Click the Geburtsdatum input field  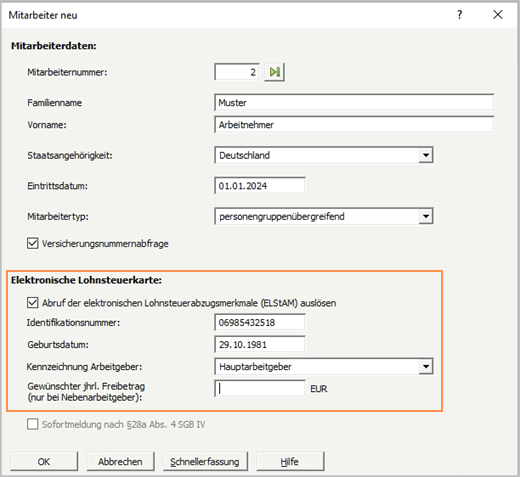click(260, 344)
